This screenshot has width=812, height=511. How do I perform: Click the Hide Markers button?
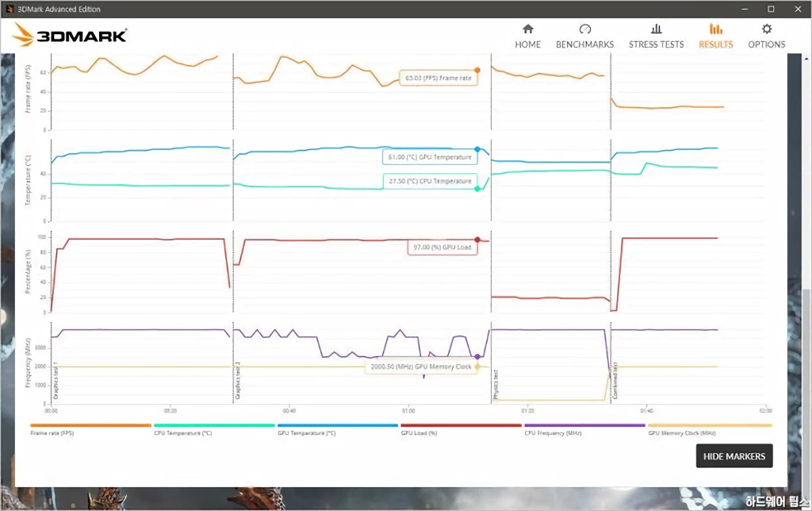(733, 456)
